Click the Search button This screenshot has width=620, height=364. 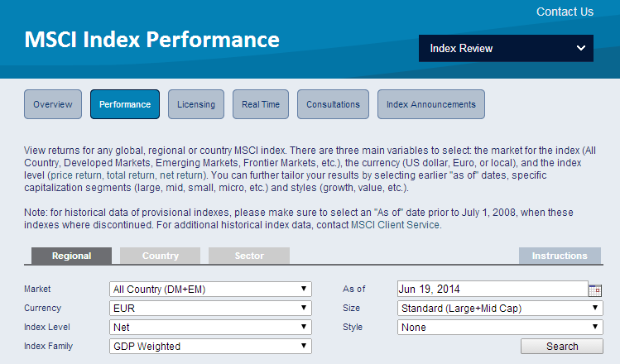[x=562, y=347]
